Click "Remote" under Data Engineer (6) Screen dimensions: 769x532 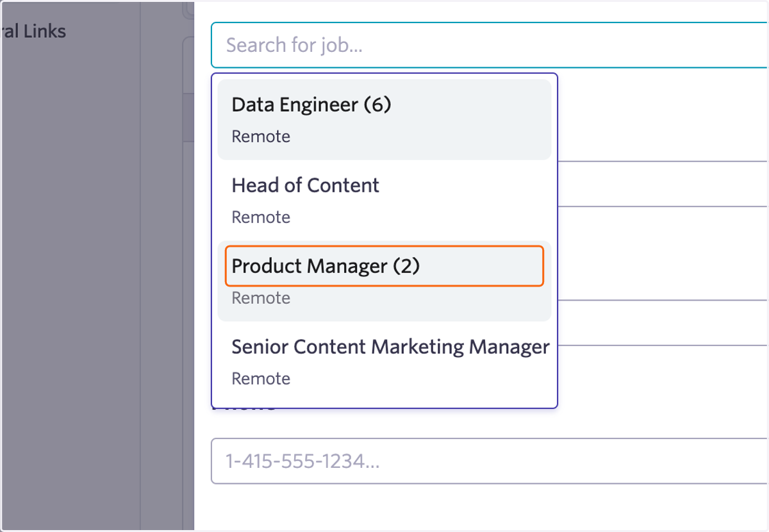pos(261,137)
